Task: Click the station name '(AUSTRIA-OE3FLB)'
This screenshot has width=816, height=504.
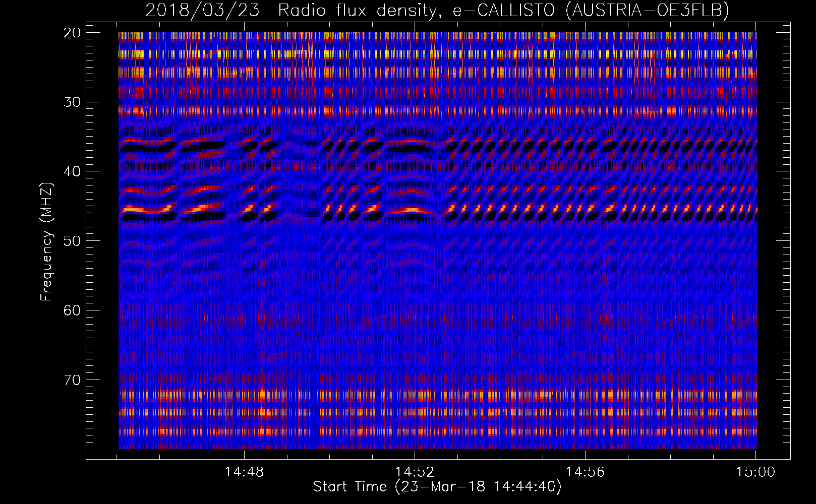Action: 647,10
